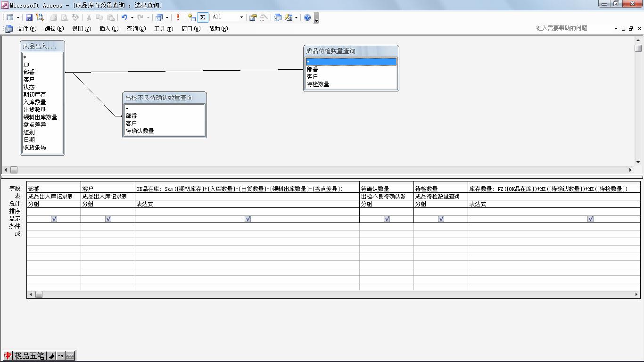Image resolution: width=644 pixels, height=362 pixels.
Task: Toggle Show checkbox for 库存数量 column
Action: 590,219
